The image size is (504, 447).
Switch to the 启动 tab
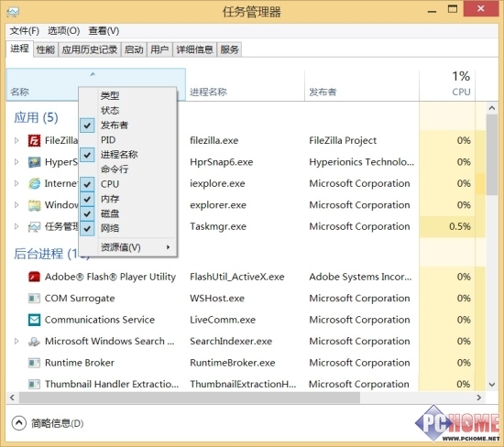[134, 49]
